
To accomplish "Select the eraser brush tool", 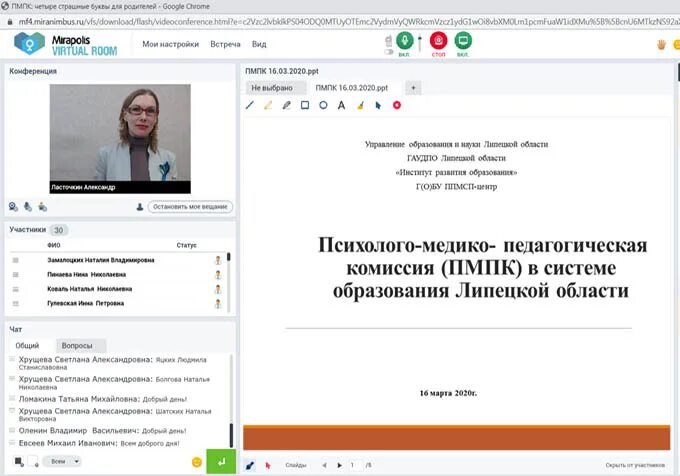I will [x=360, y=105].
